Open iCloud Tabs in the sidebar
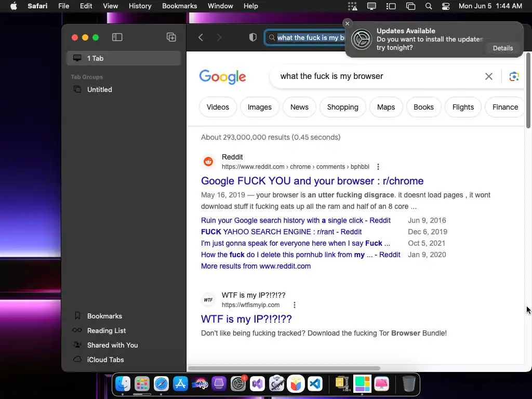Screen dimensions: 532x399 click(x=105, y=360)
